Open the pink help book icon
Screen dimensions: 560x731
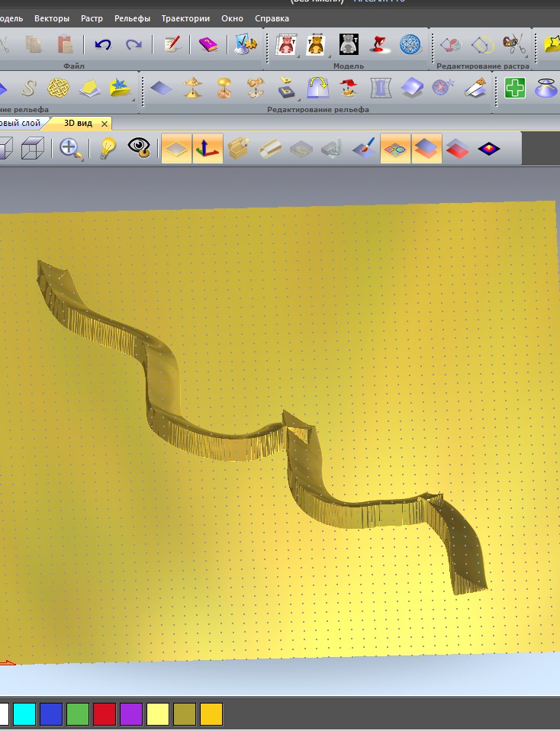pos(208,45)
